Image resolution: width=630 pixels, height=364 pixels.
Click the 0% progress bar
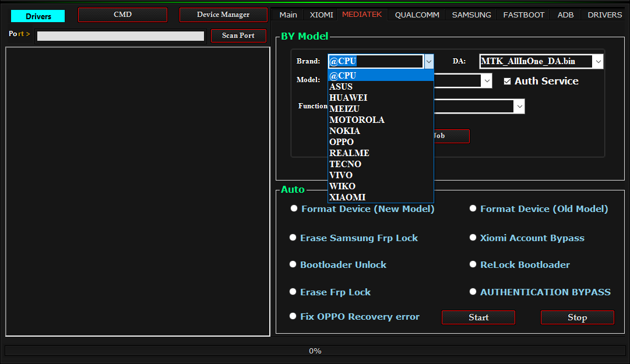pyautogui.click(x=315, y=351)
